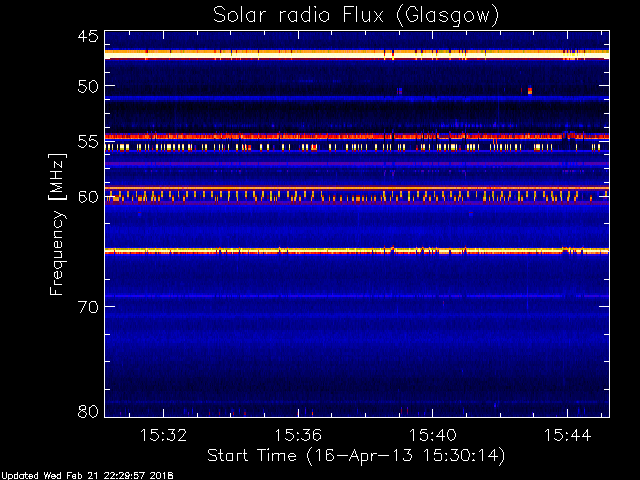The width and height of the screenshot is (640, 480).
Task: Click the 45 frequency tick label
Action: click(88, 36)
